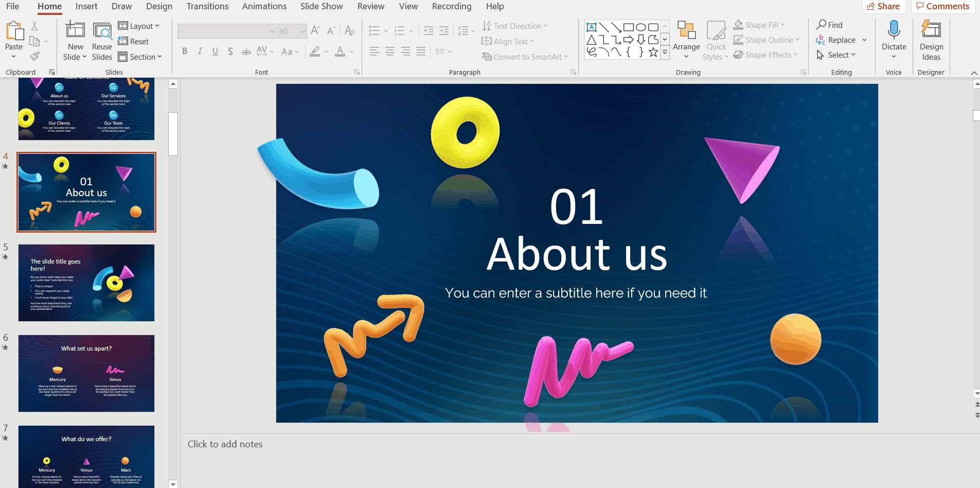Image resolution: width=980 pixels, height=488 pixels.
Task: Start Dictate microphone
Action: (x=894, y=31)
